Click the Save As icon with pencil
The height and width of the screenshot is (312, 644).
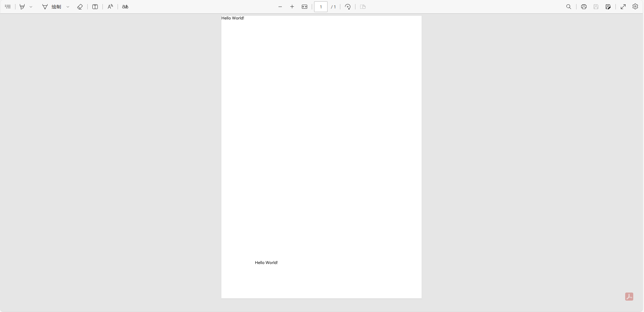tap(608, 7)
